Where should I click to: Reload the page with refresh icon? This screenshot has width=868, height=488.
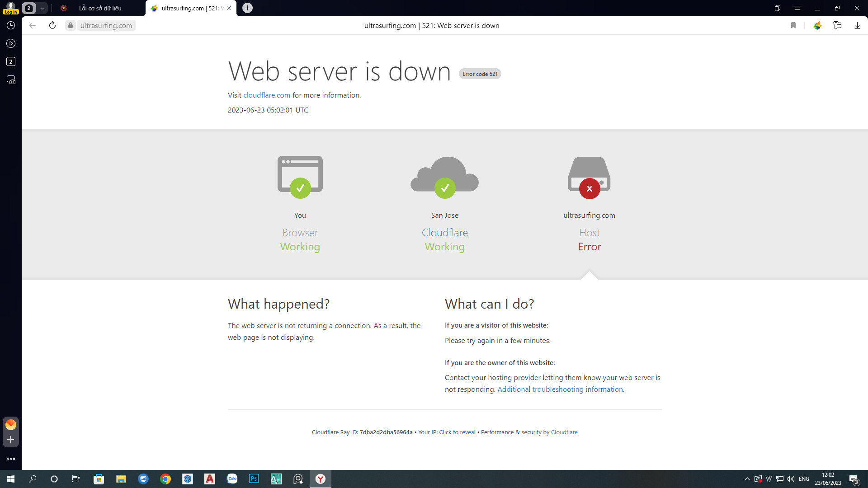52,25
